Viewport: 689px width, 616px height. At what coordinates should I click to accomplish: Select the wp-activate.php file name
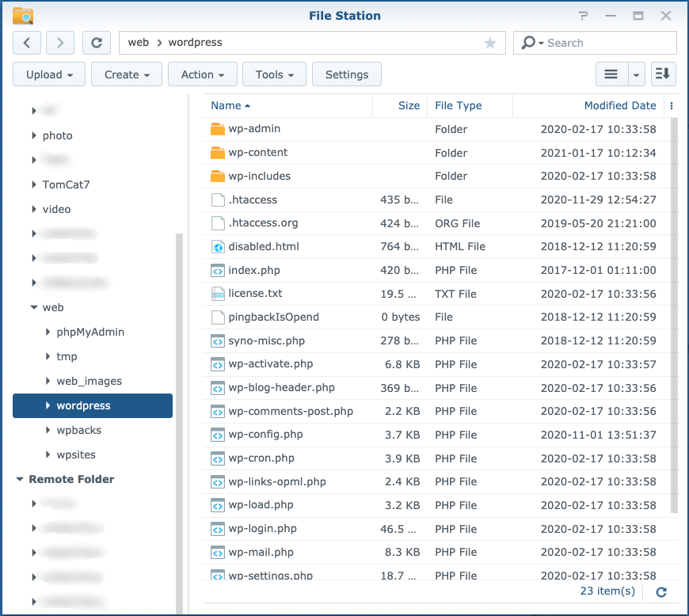tap(271, 363)
